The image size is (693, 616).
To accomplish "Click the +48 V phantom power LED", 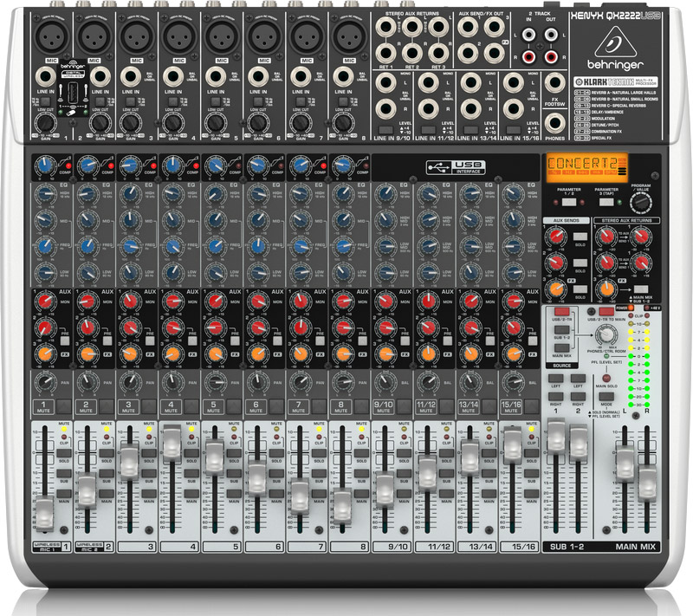I will click(646, 308).
